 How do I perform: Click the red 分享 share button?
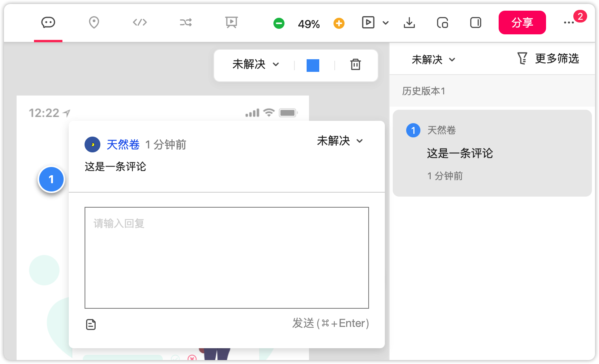coord(522,23)
